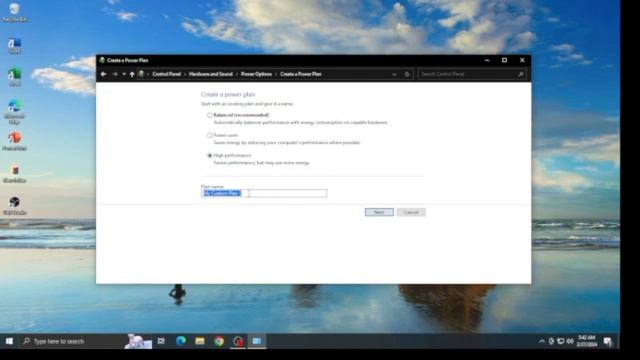Click inside the Plan name text field

(264, 193)
